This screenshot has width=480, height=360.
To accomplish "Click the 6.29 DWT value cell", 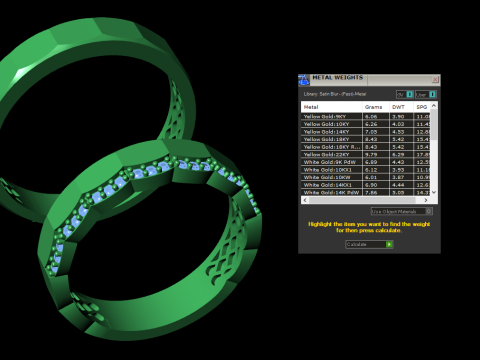I will click(x=402, y=155).
